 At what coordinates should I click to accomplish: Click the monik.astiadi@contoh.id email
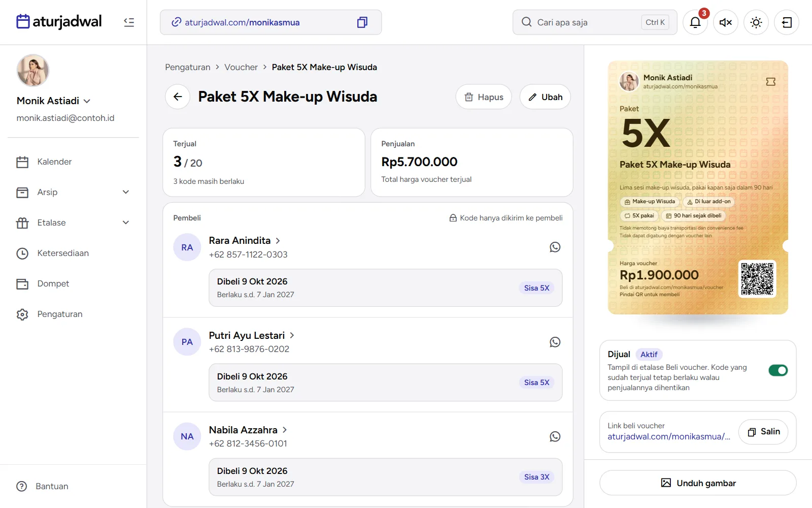pos(65,118)
